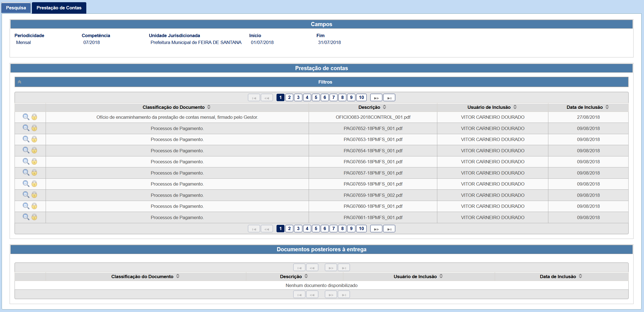Go to next page in bottom paginator

[x=376, y=229]
